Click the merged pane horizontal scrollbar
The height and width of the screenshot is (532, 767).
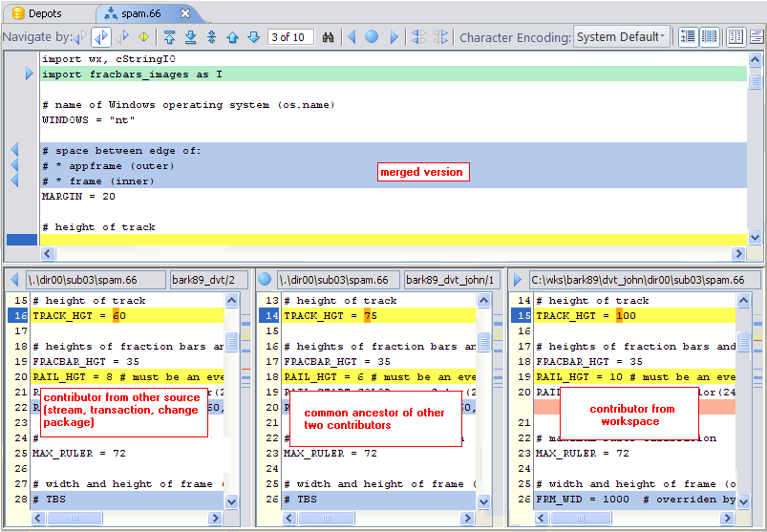pos(392,254)
